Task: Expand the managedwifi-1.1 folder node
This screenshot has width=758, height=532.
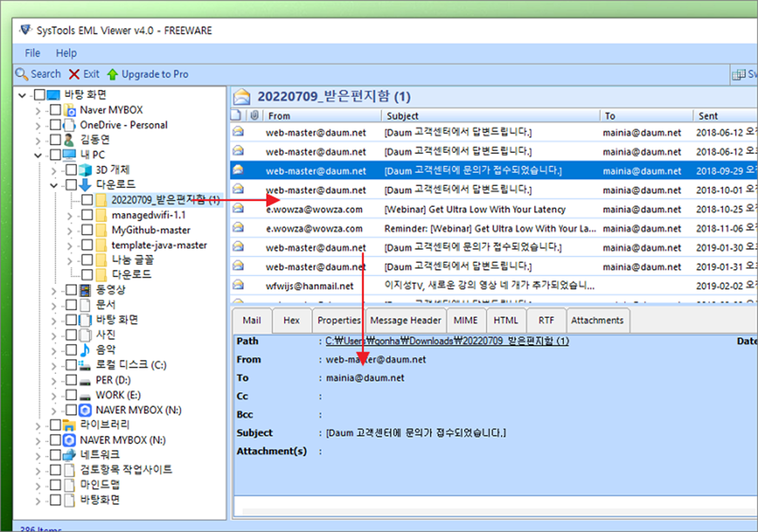Action: (x=70, y=215)
